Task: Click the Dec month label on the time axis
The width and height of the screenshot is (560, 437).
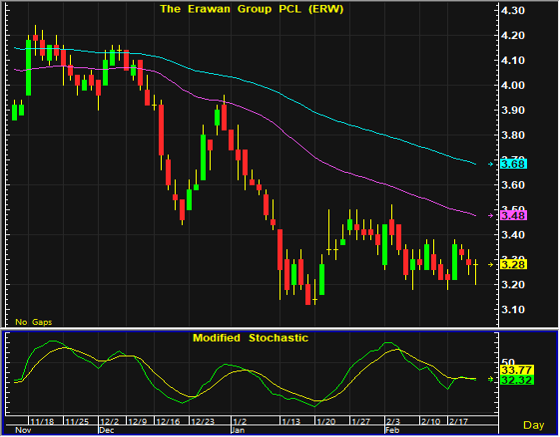Action: click(x=106, y=430)
